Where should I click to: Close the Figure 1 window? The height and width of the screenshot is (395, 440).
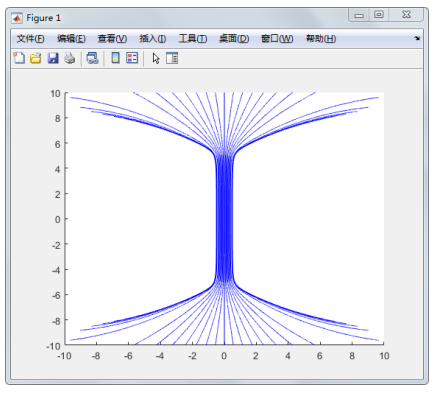pyautogui.click(x=406, y=15)
